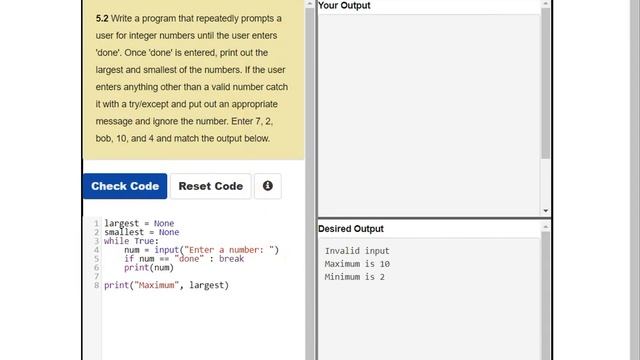Click code line 'while True:'

[131, 241]
